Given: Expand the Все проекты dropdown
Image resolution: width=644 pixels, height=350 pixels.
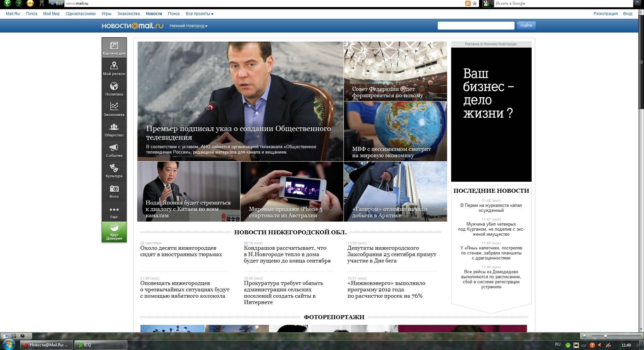Looking at the screenshot, I should coord(200,14).
